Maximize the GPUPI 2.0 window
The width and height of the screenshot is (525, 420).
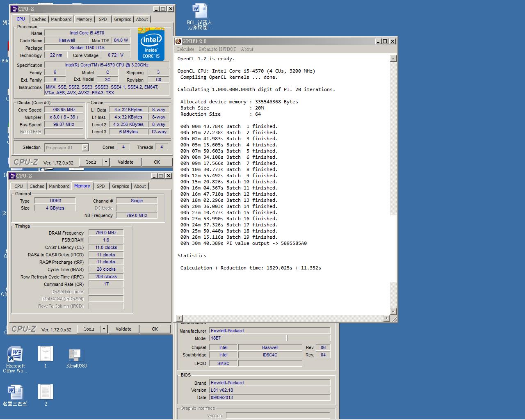[x=385, y=41]
